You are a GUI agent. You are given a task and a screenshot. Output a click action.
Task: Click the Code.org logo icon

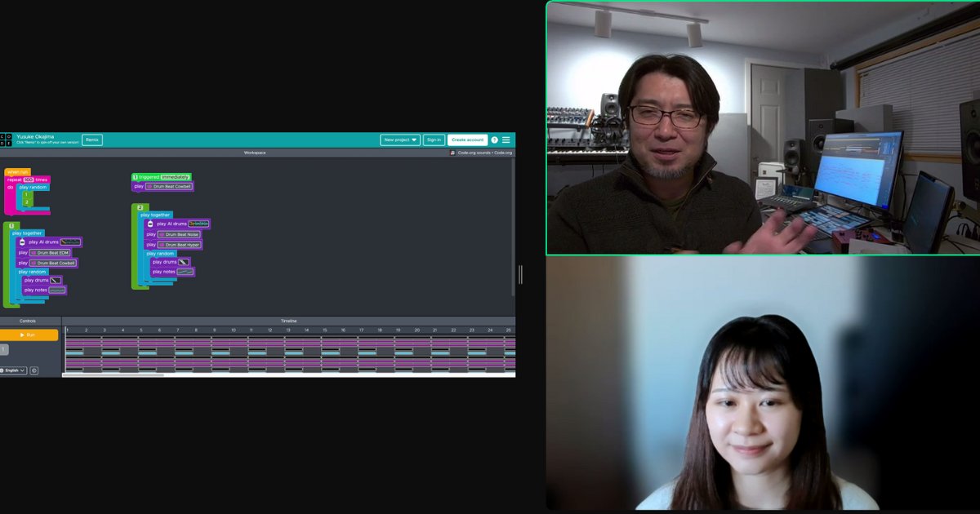click(6, 140)
